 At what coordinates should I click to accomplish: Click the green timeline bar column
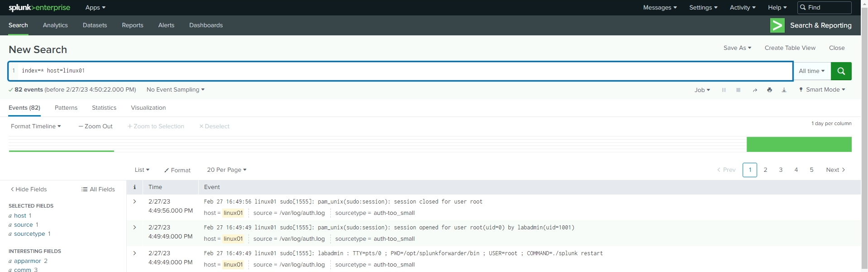click(x=799, y=144)
